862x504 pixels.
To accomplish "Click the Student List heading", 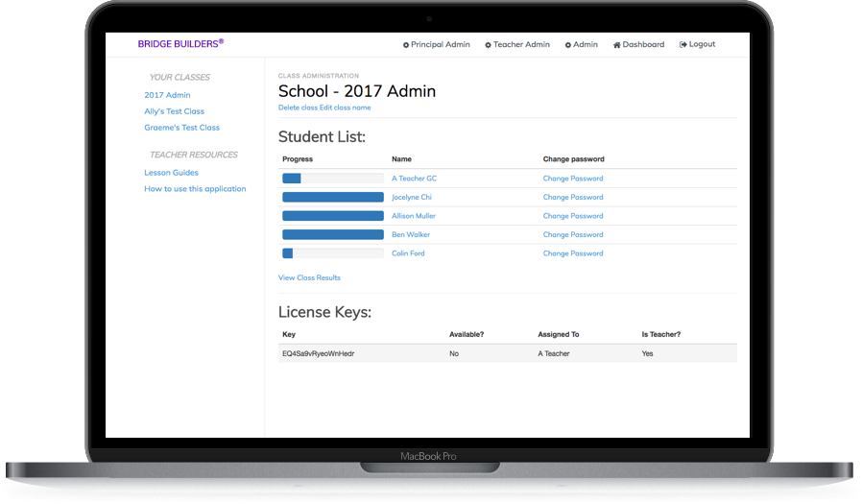I will pyautogui.click(x=322, y=137).
